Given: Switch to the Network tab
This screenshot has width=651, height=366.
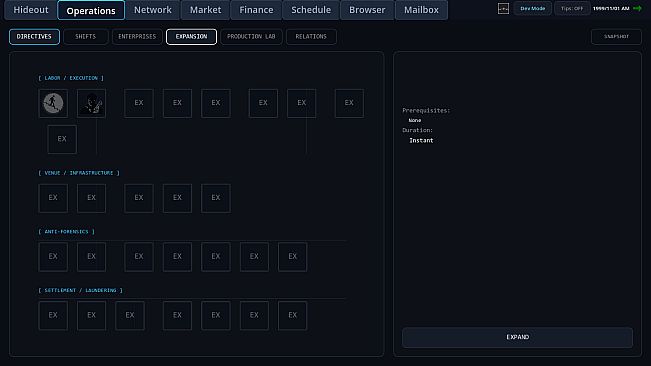Looking at the screenshot, I should (153, 10).
